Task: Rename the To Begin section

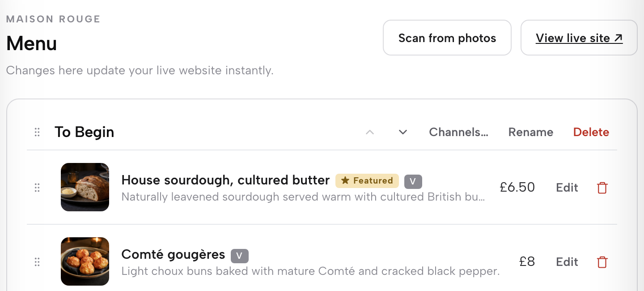Action: (531, 132)
